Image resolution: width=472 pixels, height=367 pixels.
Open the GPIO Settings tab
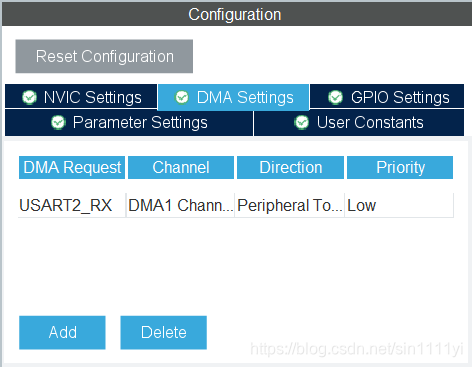tap(387, 96)
